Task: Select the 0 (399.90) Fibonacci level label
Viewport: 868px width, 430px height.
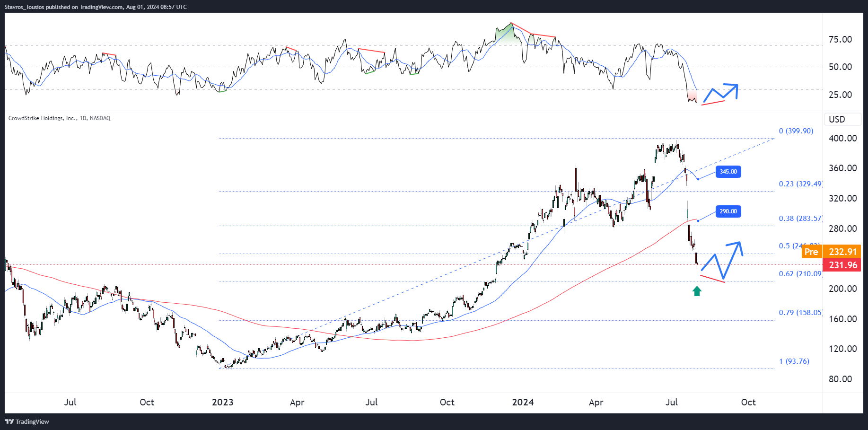Action: coord(796,131)
